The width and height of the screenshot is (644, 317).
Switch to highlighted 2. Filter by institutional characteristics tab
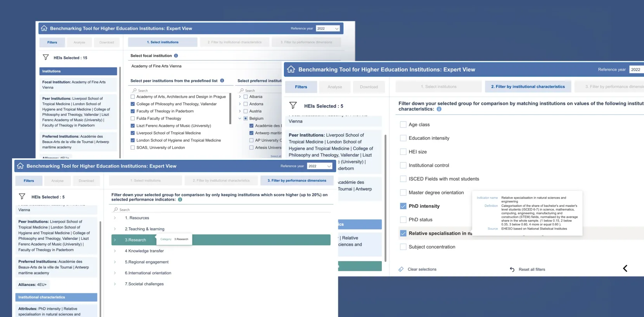pos(528,87)
